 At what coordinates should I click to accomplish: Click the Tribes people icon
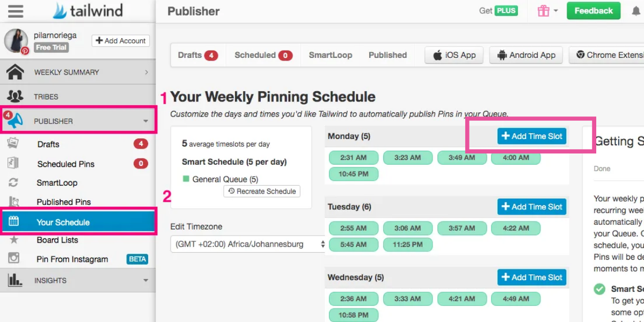click(x=15, y=97)
